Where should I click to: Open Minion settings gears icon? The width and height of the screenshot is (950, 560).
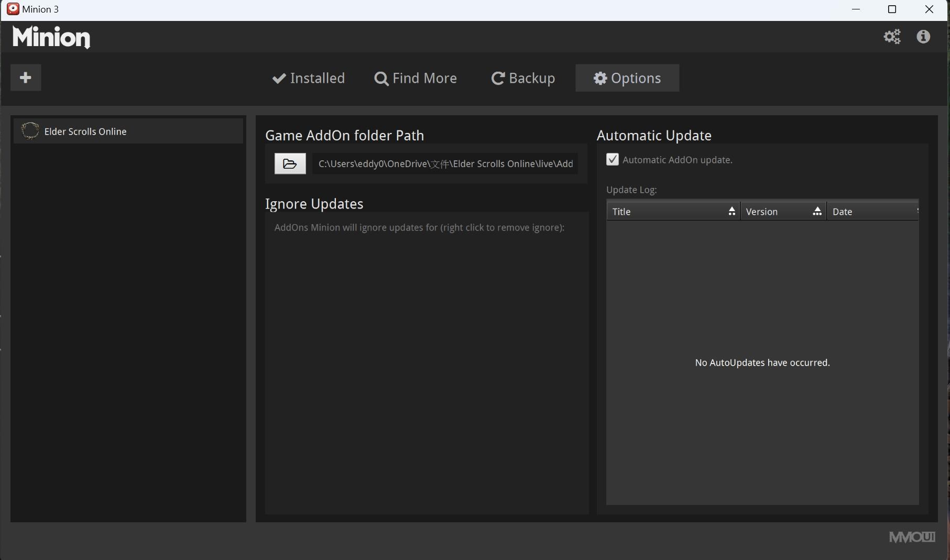click(892, 37)
